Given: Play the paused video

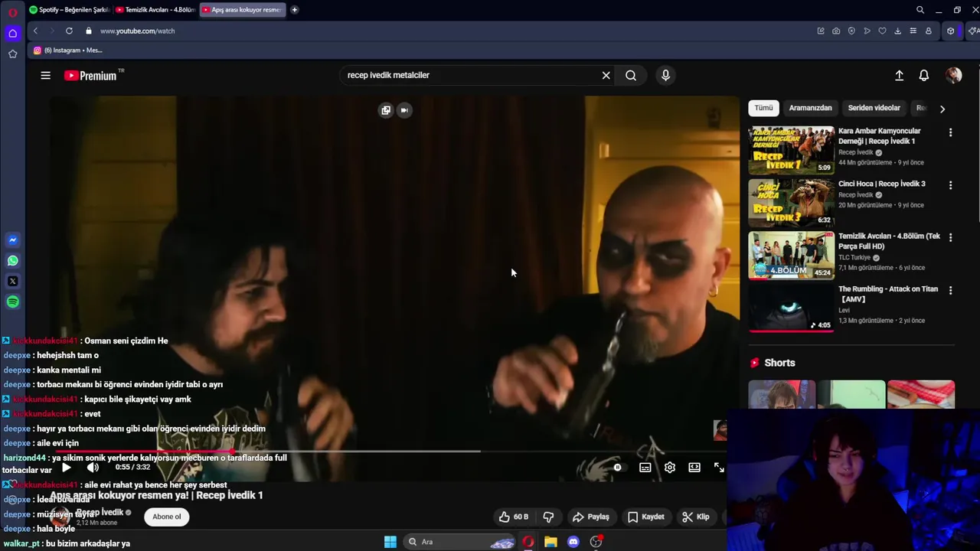Looking at the screenshot, I should 67,468.
